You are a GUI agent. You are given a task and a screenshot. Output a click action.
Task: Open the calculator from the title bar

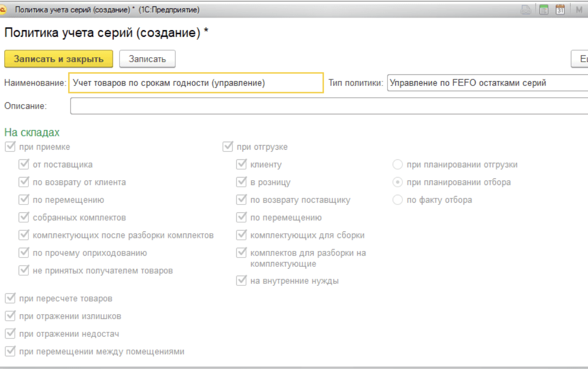pos(543,9)
